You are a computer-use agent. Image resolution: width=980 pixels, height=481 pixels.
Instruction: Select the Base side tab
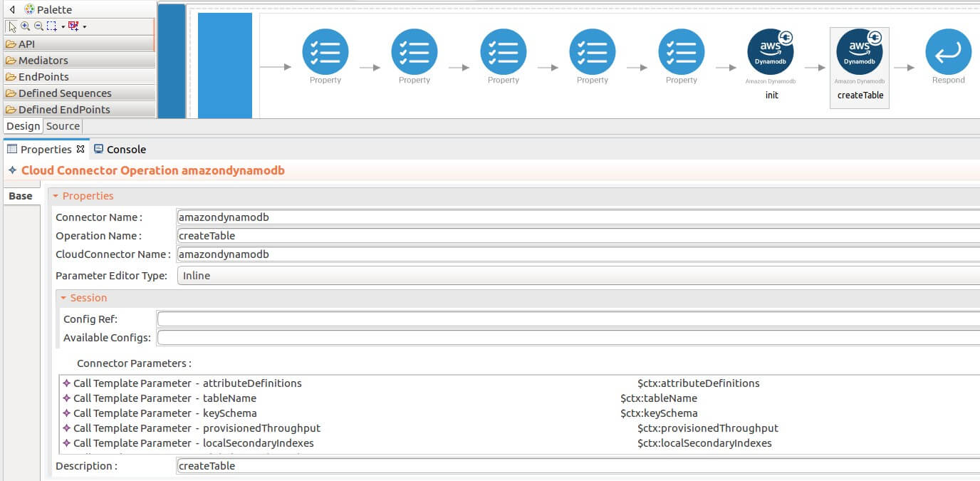click(21, 196)
